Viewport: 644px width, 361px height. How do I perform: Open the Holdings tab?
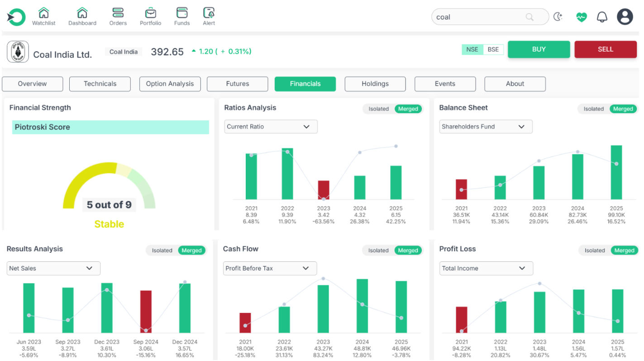(375, 84)
